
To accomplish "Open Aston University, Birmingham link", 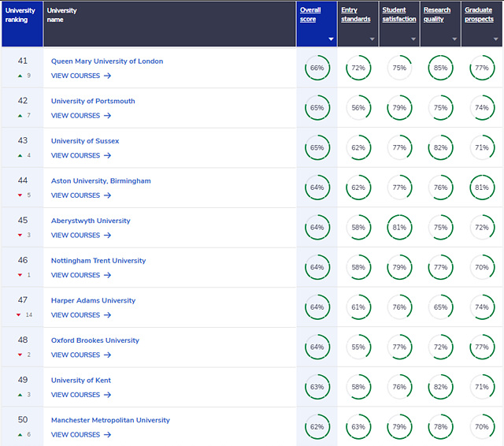I will click(101, 180).
